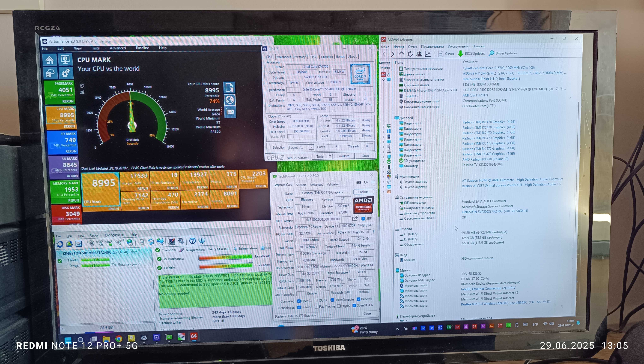The height and width of the screenshot is (364, 644).
Task: Open the GPU-Z hamburger menu icon
Action: (373, 182)
